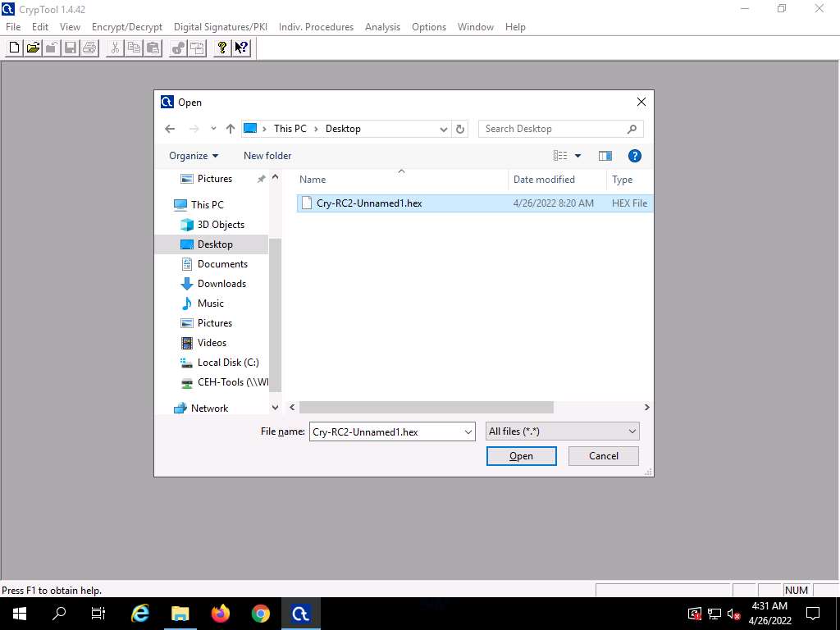Select Local Disk (C:) in the navigation pane
840x630 pixels.
tap(227, 363)
